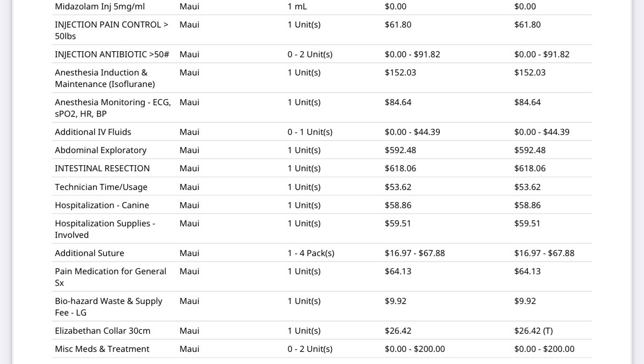The height and width of the screenshot is (364, 644).
Task: Select the INJECTION ANTIBIOTIC >50# line item
Action: 112,54
